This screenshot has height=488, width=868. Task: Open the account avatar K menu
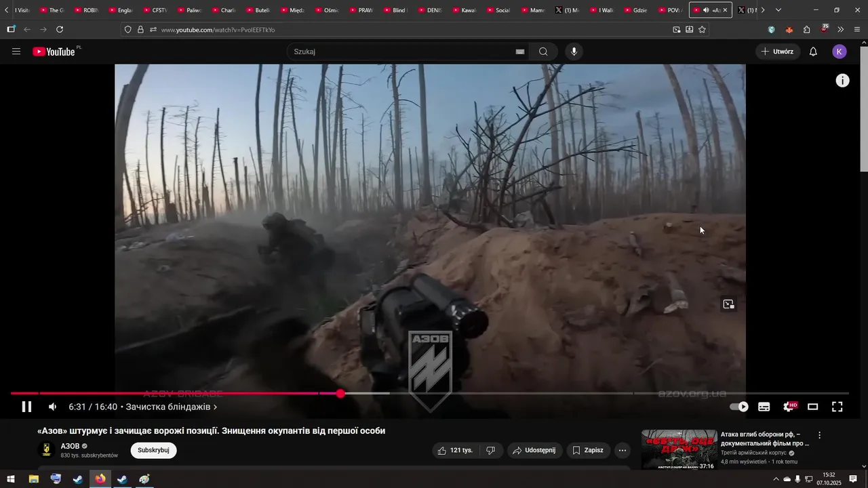pos(840,52)
